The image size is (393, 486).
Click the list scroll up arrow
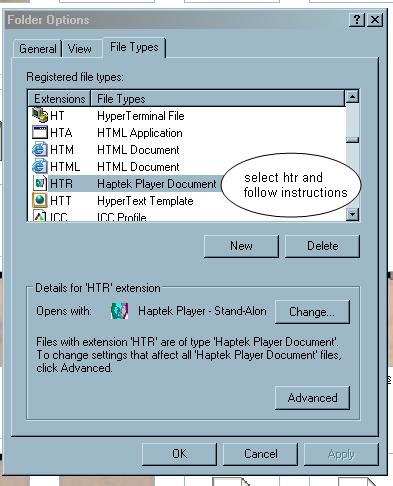point(352,96)
